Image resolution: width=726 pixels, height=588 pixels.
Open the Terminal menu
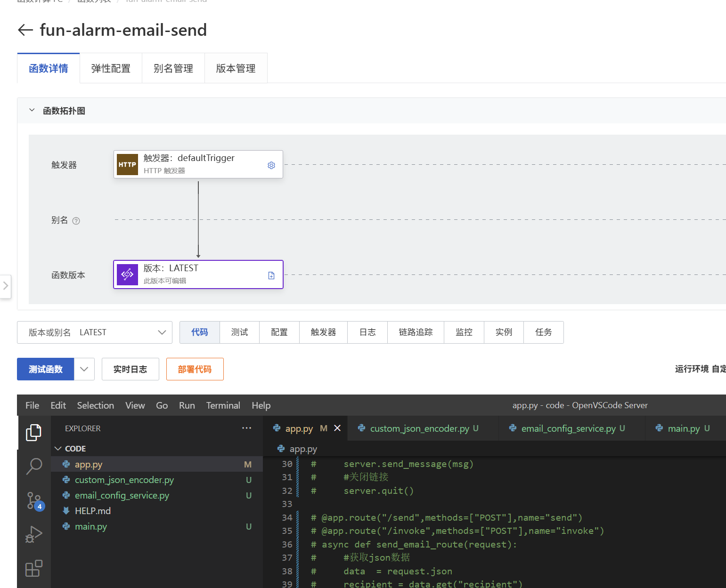click(223, 405)
